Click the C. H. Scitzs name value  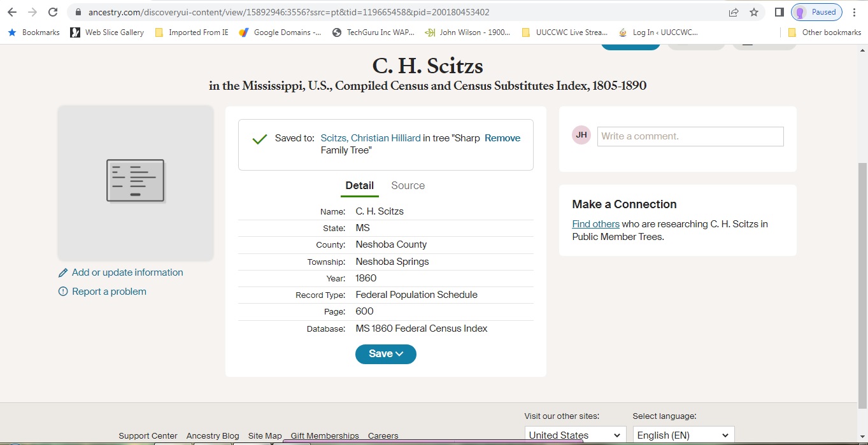pyautogui.click(x=380, y=211)
